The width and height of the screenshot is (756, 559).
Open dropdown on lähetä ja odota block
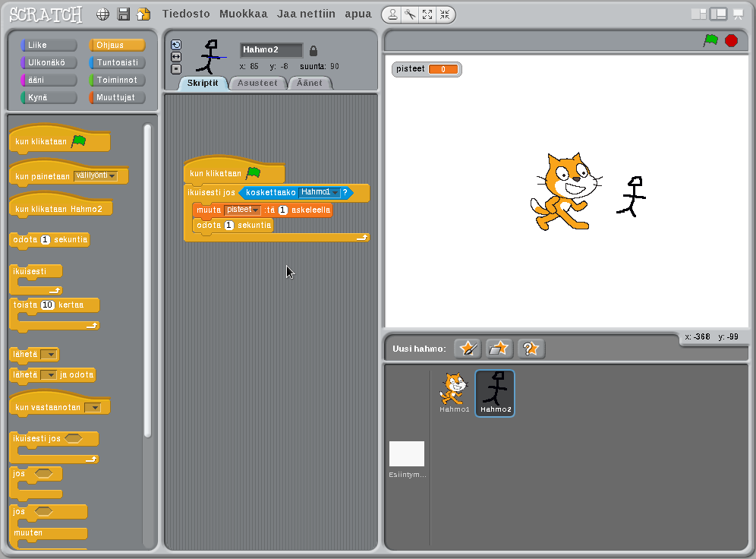49,374
